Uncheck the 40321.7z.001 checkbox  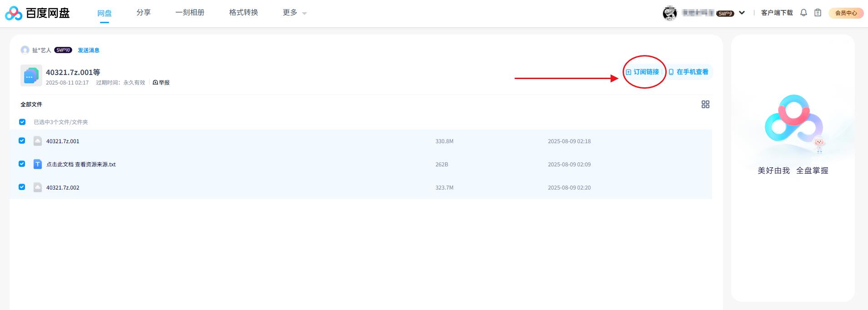22,141
